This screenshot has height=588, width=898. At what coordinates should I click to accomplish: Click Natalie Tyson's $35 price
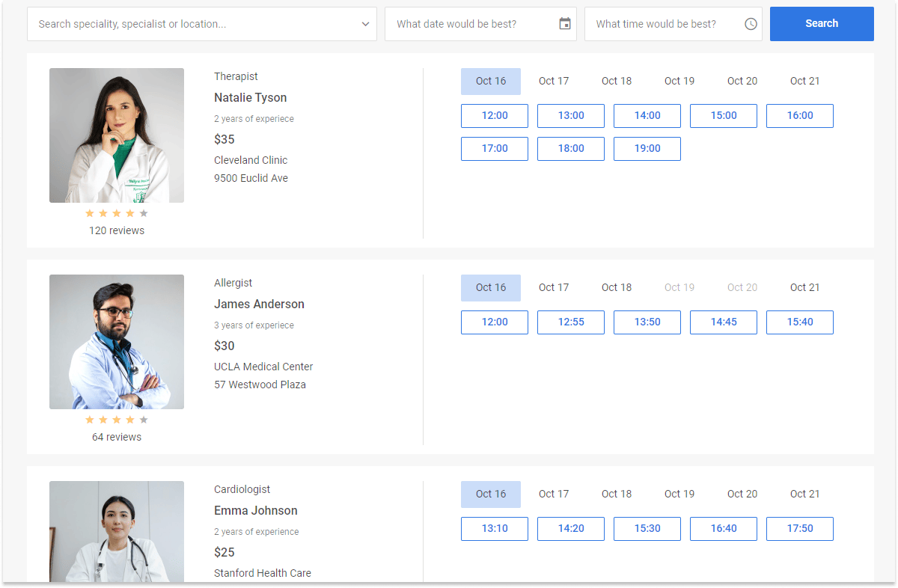224,139
